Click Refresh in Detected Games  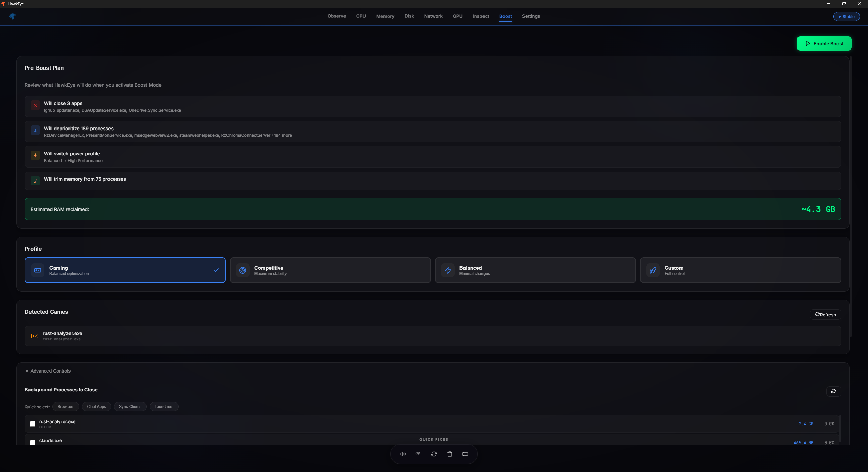[x=825, y=314]
